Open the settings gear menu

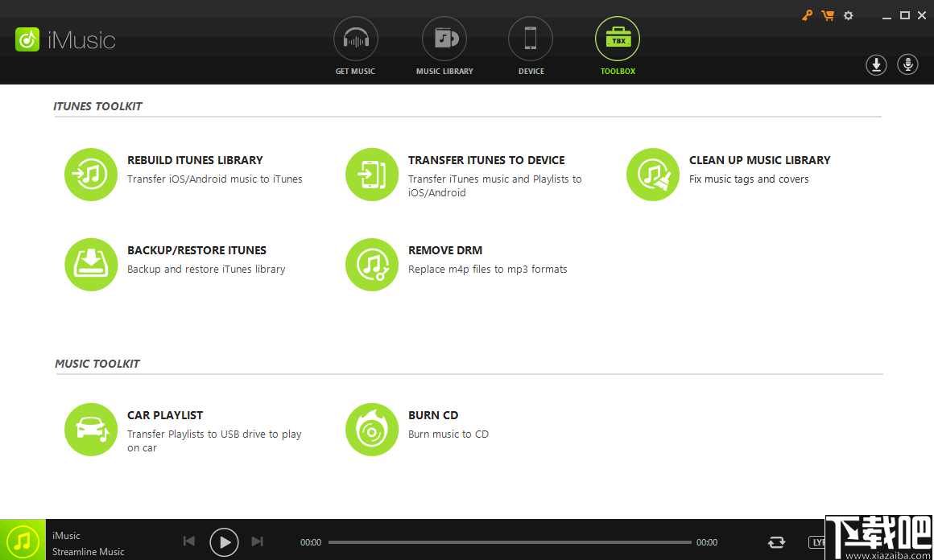click(848, 14)
